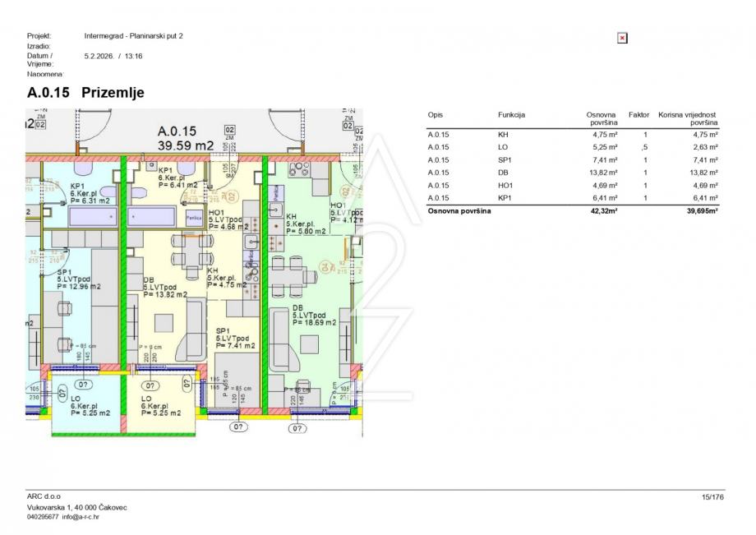The image size is (756, 535).
Task: Click the 'Funkcija' column header
Action: click(512, 115)
